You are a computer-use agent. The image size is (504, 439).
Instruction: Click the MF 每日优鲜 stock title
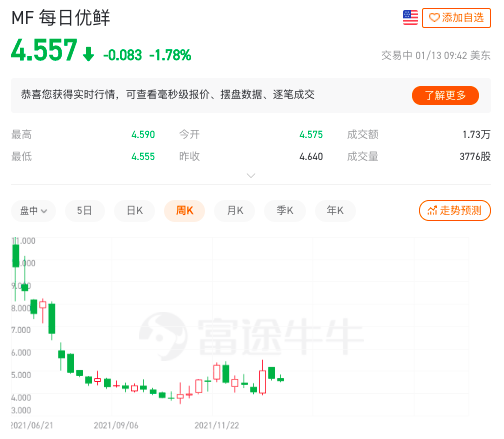coord(61,18)
